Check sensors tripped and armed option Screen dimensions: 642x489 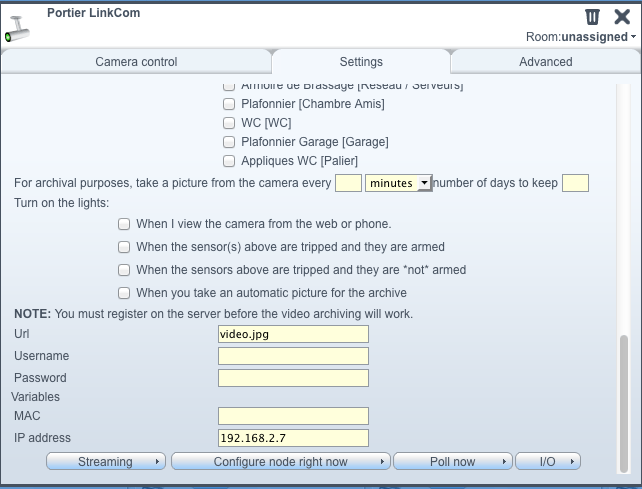pyautogui.click(x=124, y=247)
